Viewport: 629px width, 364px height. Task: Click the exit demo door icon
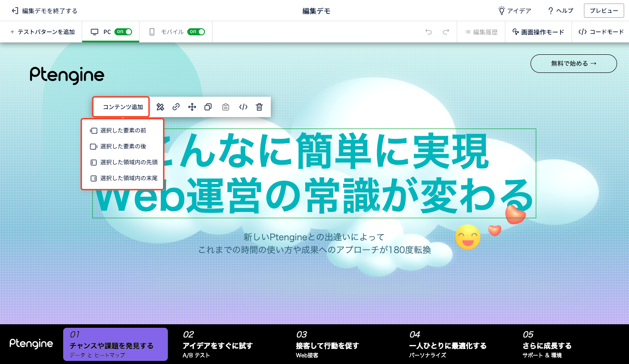pyautogui.click(x=15, y=11)
